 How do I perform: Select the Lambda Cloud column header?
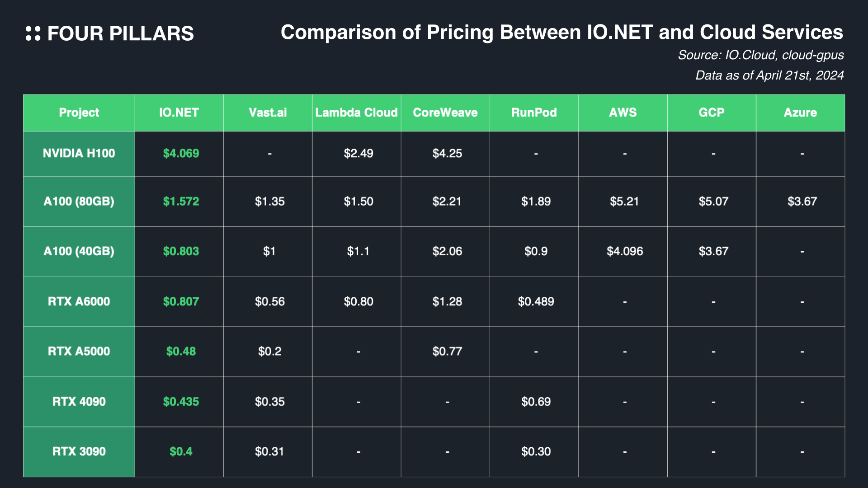356,113
